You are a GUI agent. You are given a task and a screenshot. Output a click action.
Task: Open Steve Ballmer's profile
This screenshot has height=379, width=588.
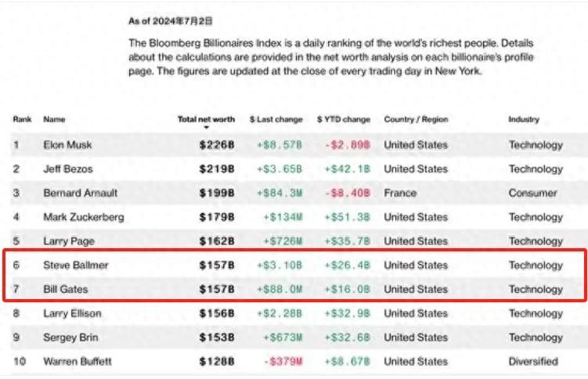pyautogui.click(x=76, y=265)
